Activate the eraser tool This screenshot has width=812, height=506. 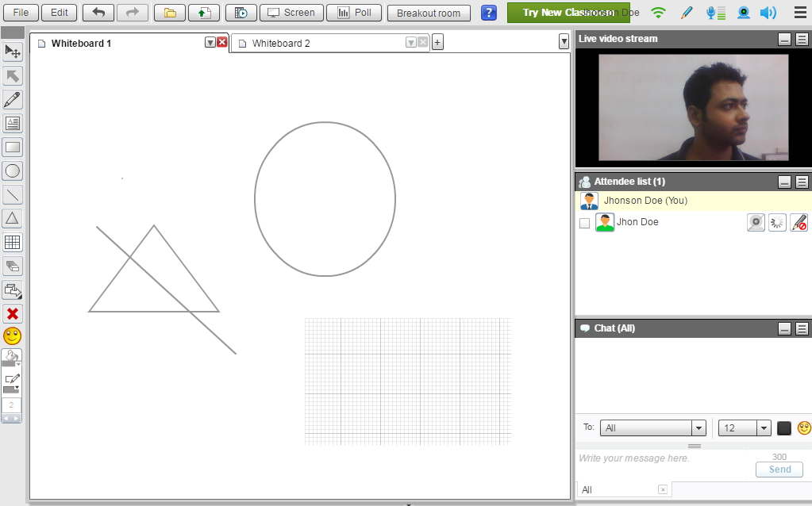13,266
